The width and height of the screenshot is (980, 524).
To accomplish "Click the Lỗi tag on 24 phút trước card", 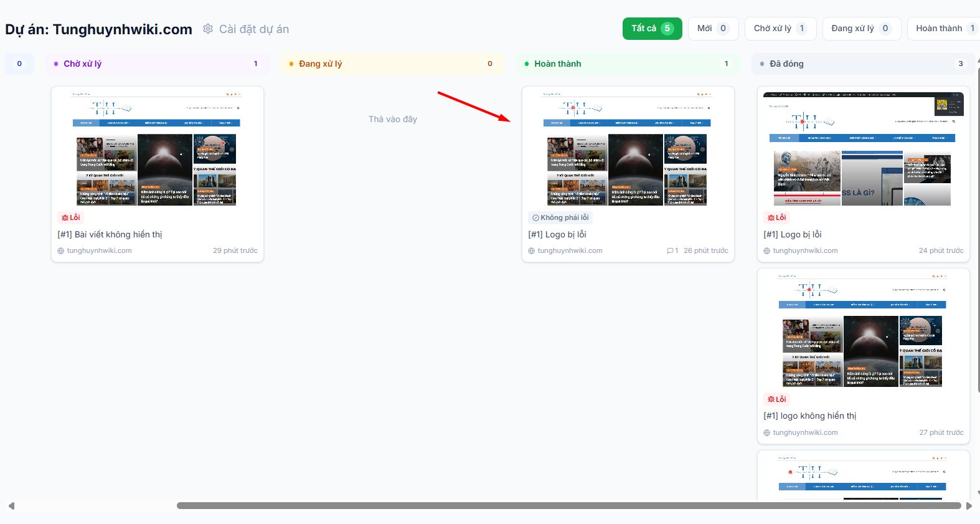I will point(776,217).
